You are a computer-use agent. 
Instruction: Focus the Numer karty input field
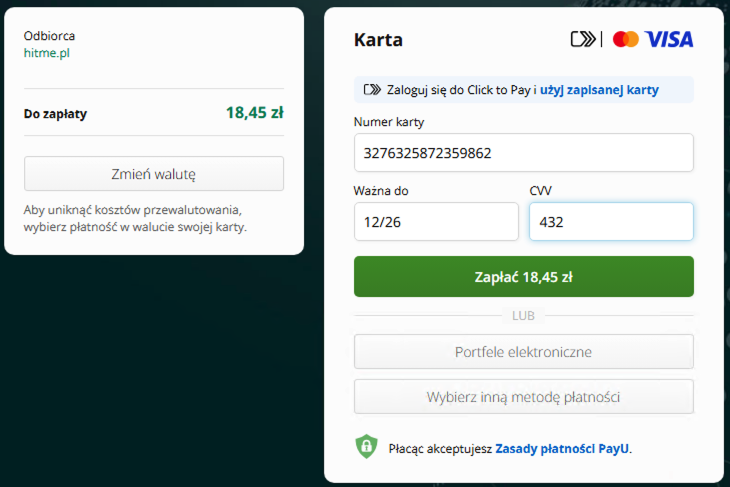[x=523, y=153]
